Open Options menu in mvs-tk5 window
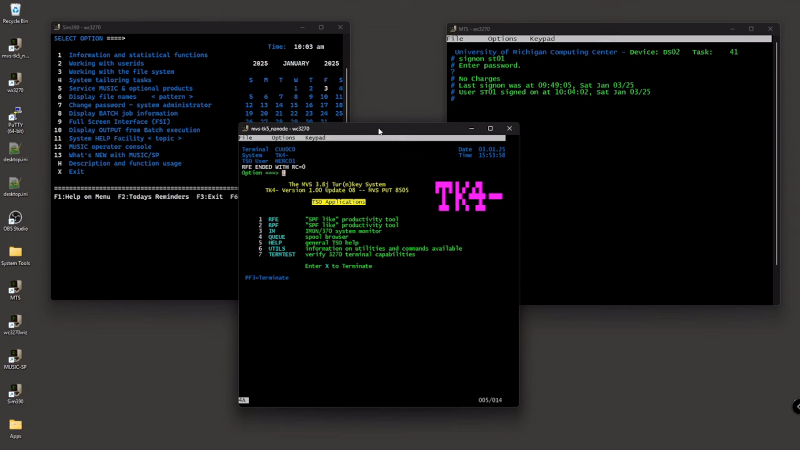 (283, 138)
